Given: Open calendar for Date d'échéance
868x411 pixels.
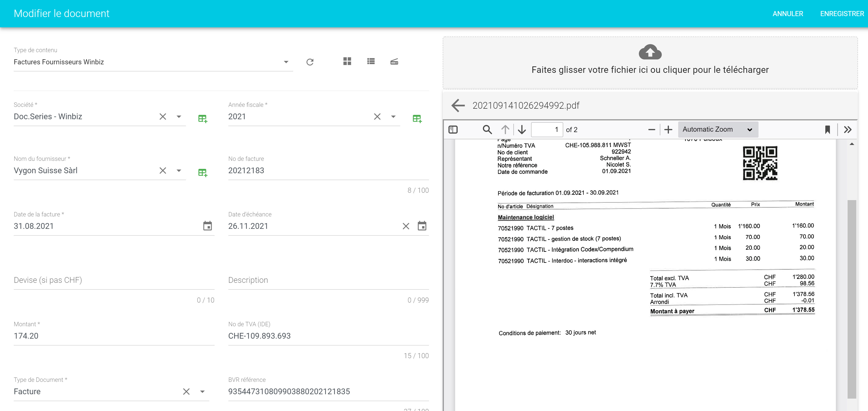Looking at the screenshot, I should [422, 226].
